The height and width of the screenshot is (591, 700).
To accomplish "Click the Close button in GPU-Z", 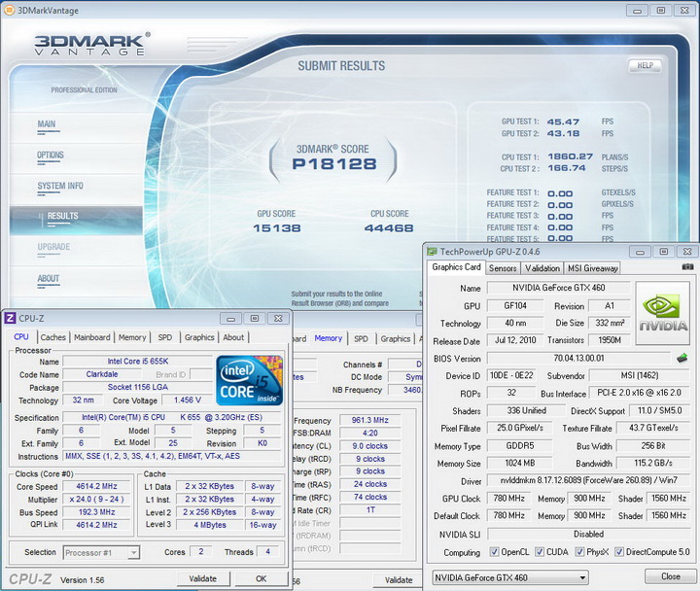I will [671, 576].
